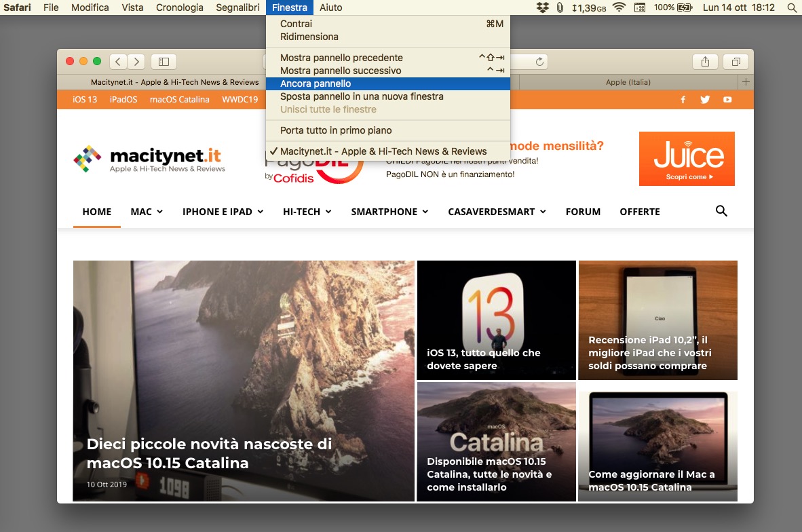Open Macitynet Facebook icon
Viewport: 802px width, 532px height.
click(683, 100)
